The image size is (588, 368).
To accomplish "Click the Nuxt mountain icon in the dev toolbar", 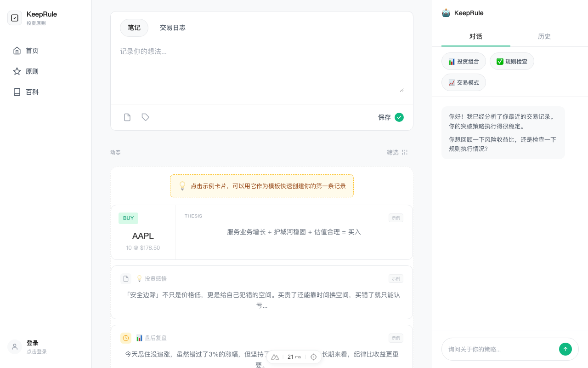I will [275, 357].
